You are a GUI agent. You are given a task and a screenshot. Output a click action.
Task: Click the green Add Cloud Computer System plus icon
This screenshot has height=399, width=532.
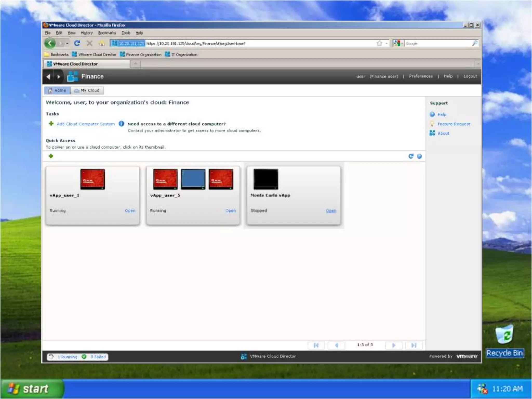(51, 124)
